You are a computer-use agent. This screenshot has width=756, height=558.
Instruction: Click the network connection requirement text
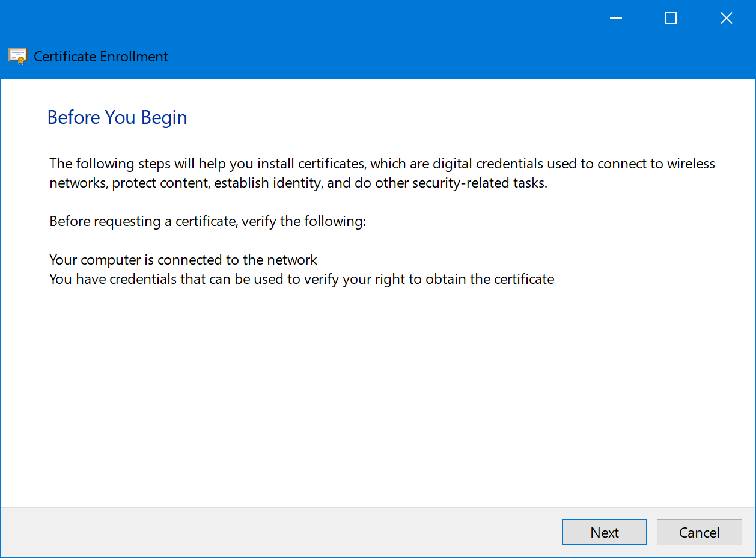[x=183, y=259]
